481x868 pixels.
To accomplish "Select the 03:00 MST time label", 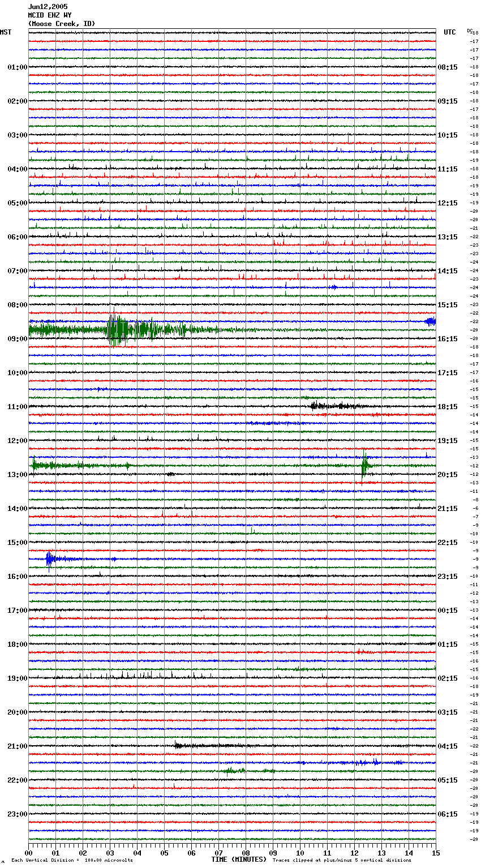I will click(x=17, y=135).
